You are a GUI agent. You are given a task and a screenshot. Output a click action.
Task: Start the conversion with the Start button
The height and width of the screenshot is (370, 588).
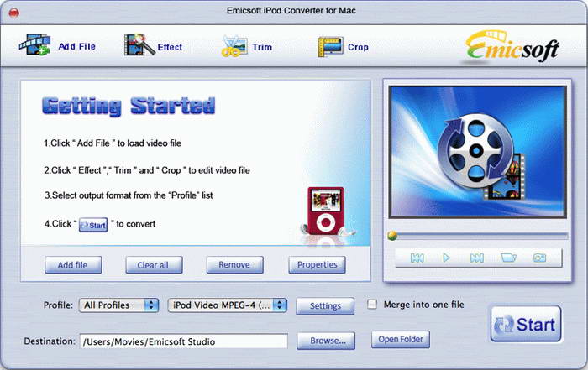pos(526,325)
